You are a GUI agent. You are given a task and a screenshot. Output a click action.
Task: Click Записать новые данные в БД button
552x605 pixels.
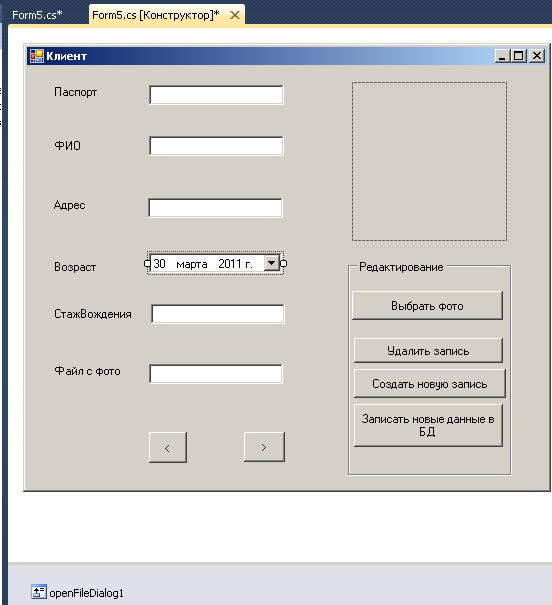click(428, 425)
